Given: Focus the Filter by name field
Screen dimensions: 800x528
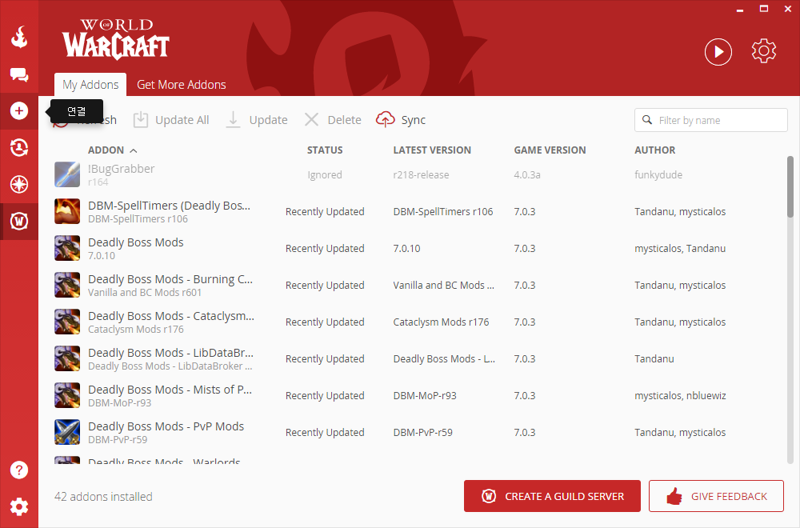Looking at the screenshot, I should tap(711, 120).
